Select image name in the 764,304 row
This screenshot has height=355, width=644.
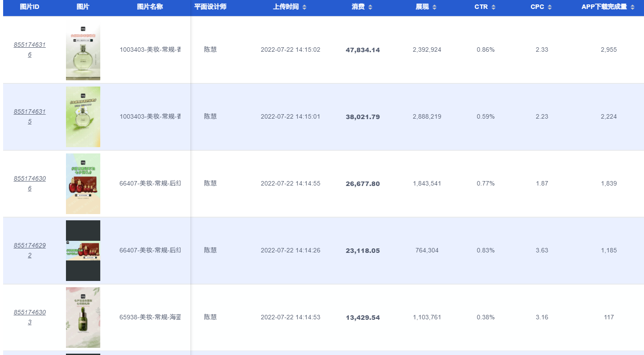tap(150, 250)
